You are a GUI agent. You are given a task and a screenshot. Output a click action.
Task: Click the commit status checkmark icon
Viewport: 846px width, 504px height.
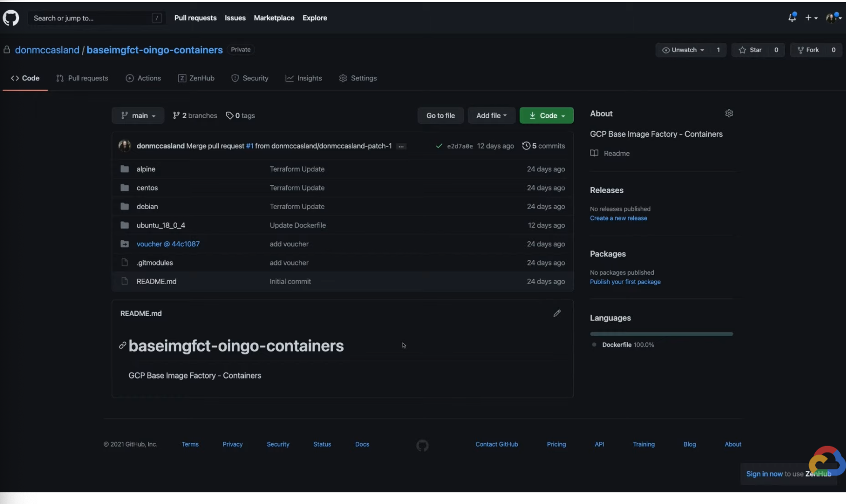point(439,146)
